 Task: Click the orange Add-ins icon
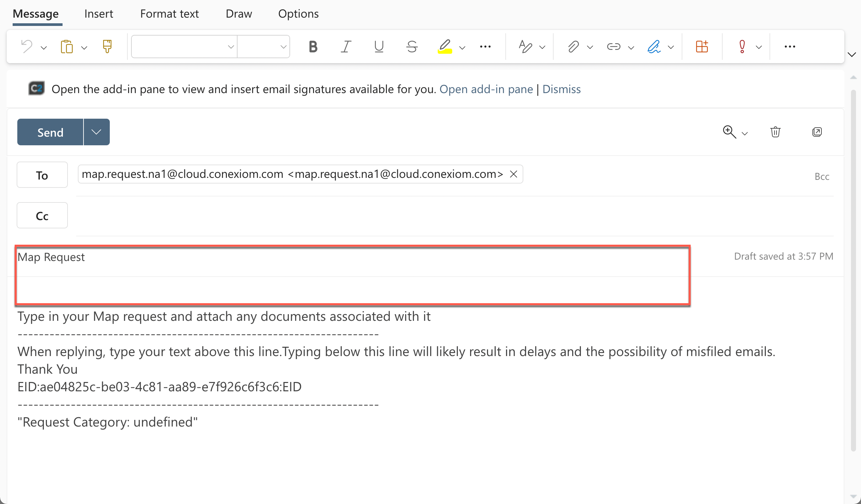[702, 47]
